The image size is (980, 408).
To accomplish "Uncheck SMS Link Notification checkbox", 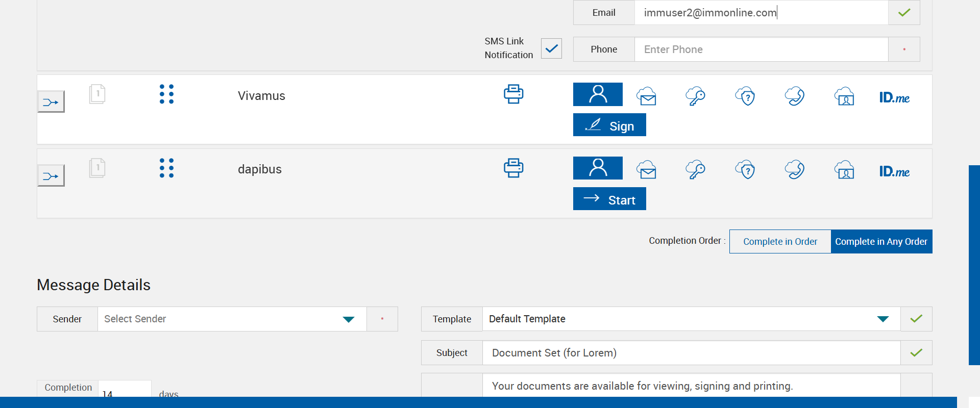I will 551,48.
